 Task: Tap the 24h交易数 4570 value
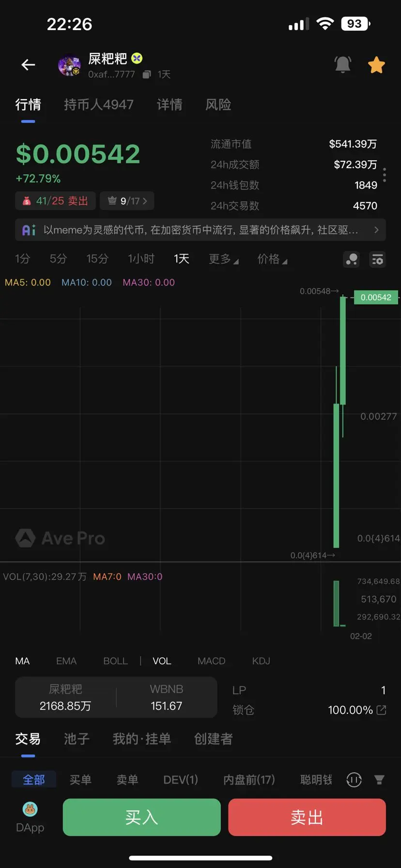(x=365, y=206)
